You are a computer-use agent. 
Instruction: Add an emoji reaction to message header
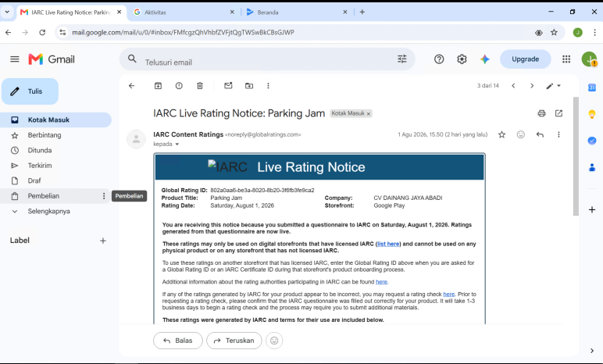521,134
